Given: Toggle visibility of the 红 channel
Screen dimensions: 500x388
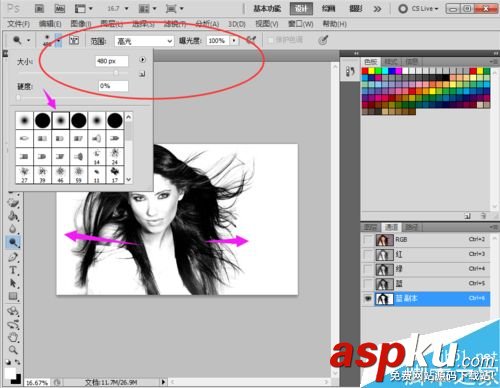Looking at the screenshot, I should (368, 255).
